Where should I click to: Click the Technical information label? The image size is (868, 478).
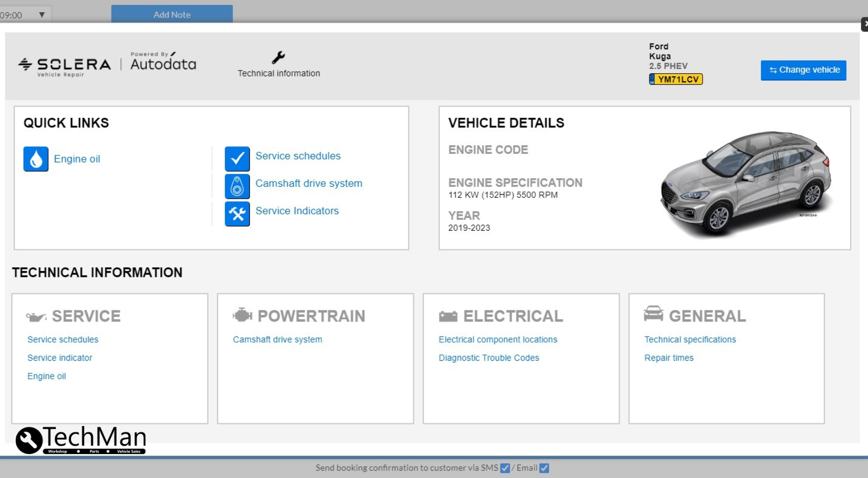(279, 73)
